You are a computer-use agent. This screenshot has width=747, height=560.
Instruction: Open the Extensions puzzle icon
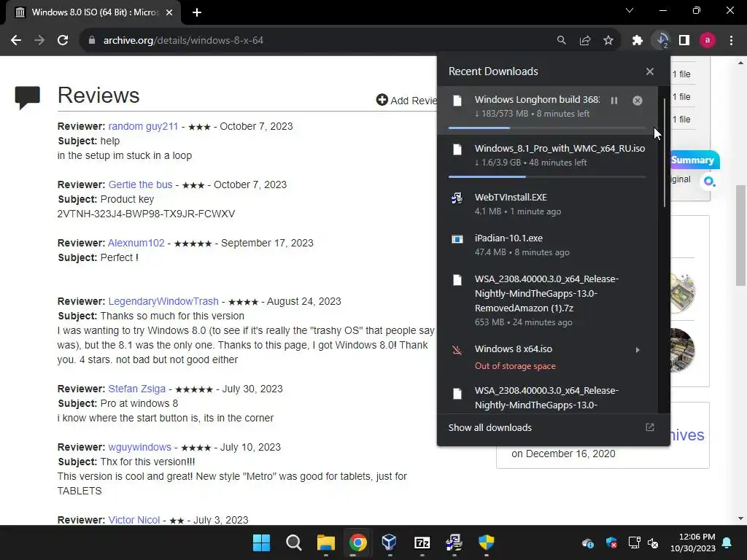click(638, 41)
